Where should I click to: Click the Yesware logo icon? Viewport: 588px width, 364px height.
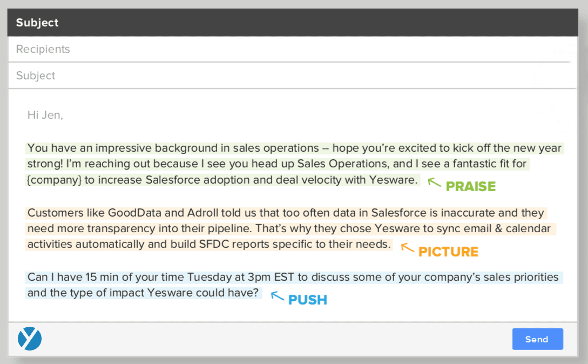coord(30,339)
